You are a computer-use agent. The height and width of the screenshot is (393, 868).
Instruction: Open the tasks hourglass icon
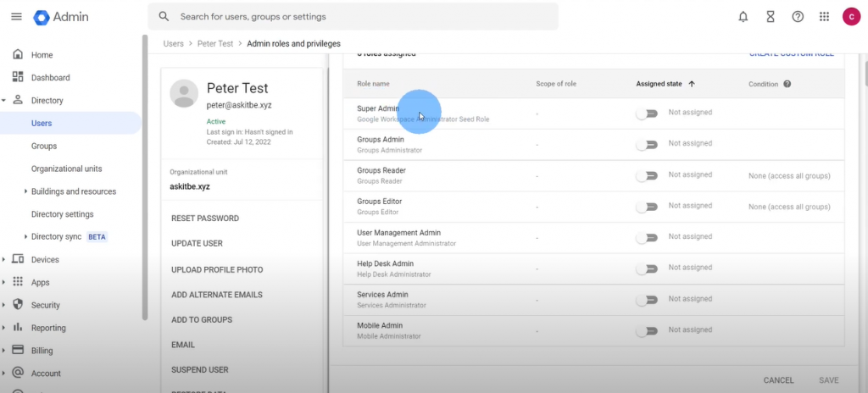tap(770, 17)
